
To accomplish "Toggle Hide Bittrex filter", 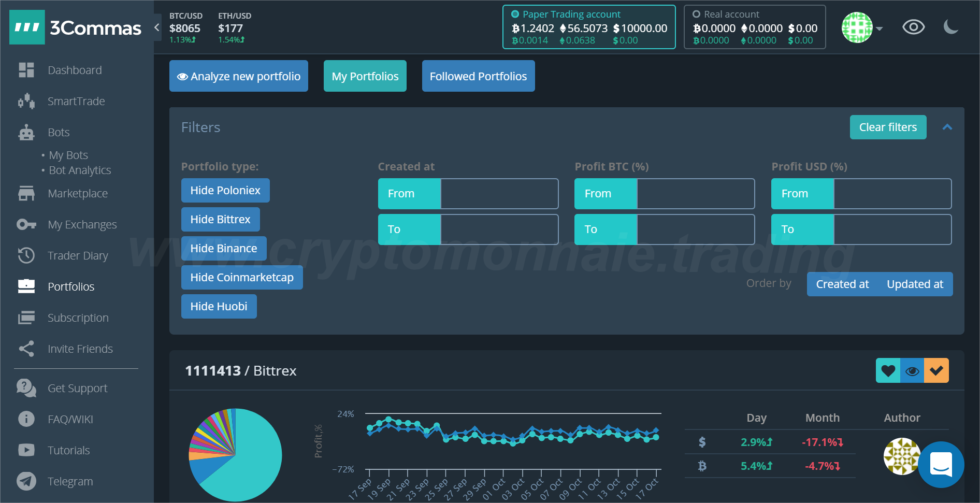I will pyautogui.click(x=221, y=219).
